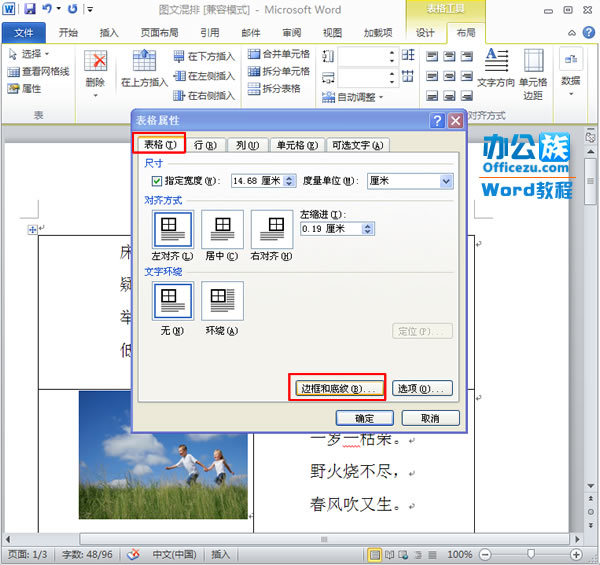The width and height of the screenshot is (600, 565).
Task: Click the Delete table icon with red X
Action: [95, 61]
